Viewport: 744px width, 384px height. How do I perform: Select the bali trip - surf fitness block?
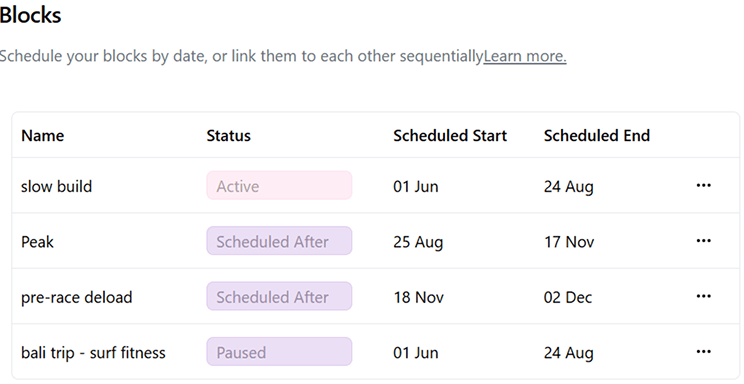coord(93,353)
